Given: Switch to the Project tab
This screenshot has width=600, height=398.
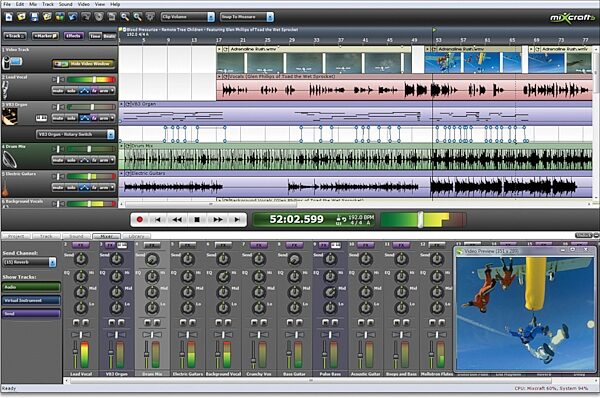Looking at the screenshot, I should point(16,237).
